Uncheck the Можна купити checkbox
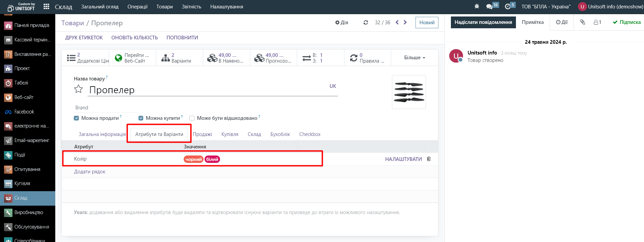The image size is (644, 242). [141, 118]
